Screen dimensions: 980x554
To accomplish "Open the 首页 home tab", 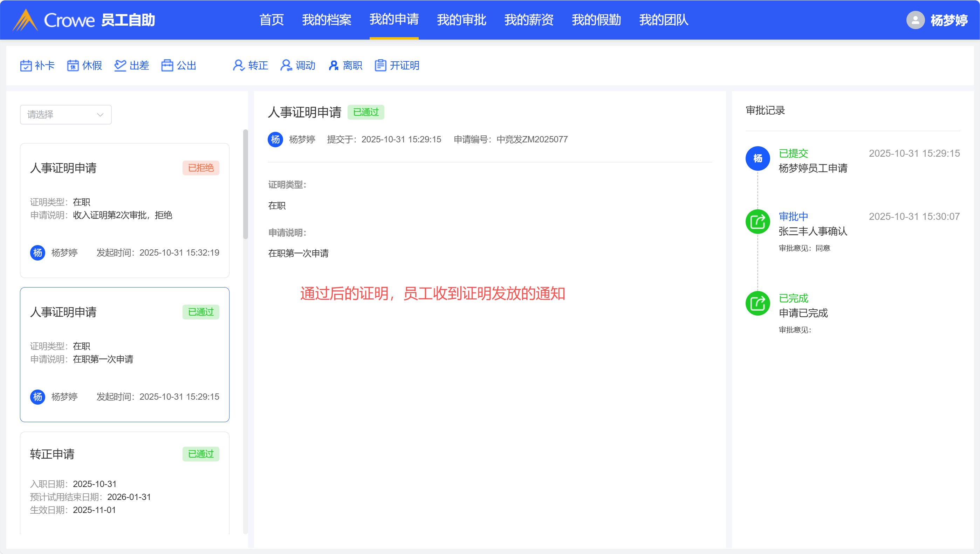I will coord(272,20).
